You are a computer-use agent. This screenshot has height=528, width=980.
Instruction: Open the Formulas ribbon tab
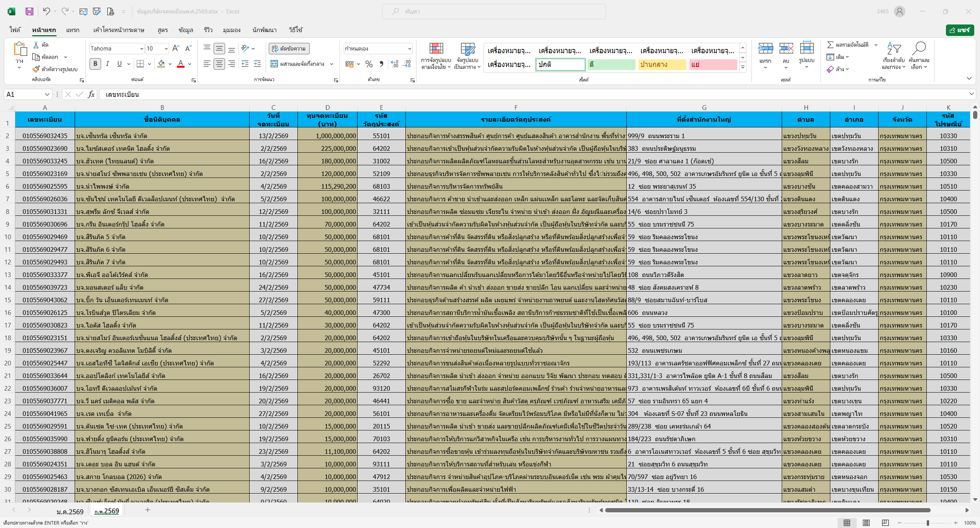(163, 30)
